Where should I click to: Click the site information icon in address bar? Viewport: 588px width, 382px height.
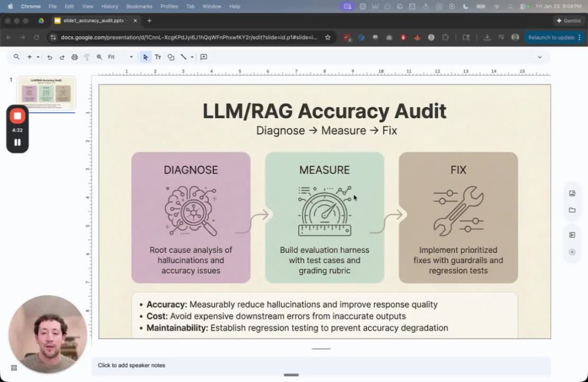[x=53, y=37]
